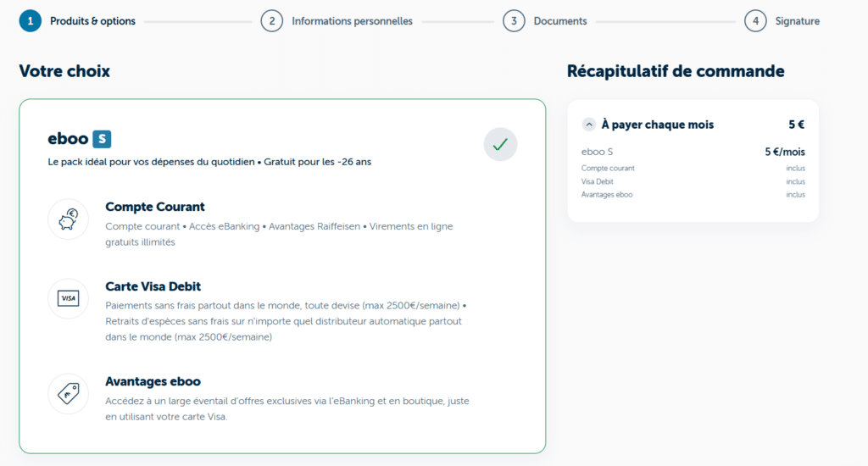Click the eboo S line in order summary
This screenshot has width=868, height=466.
point(597,153)
